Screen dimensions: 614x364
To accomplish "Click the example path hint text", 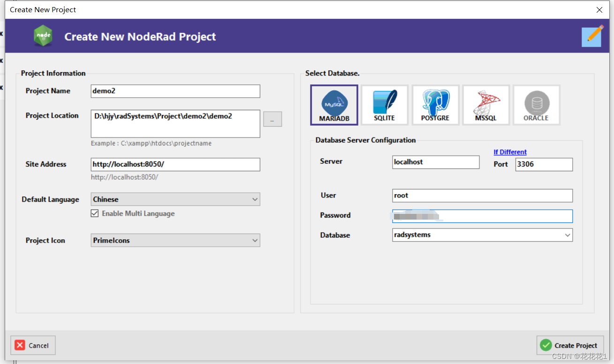I will point(151,143).
